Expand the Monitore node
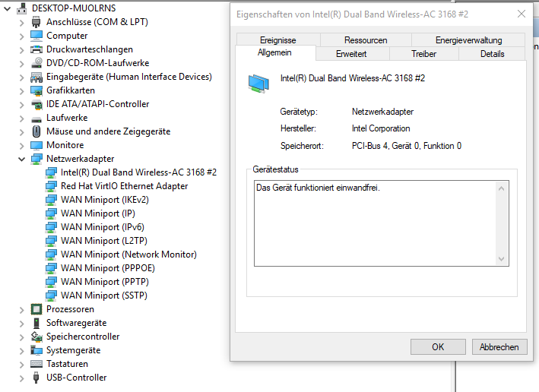 tap(21, 146)
